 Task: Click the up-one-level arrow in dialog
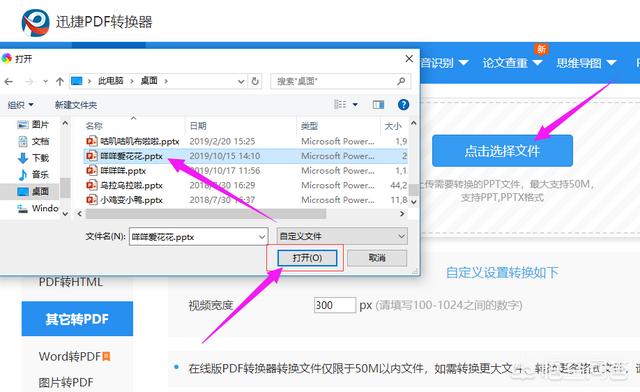[x=60, y=81]
